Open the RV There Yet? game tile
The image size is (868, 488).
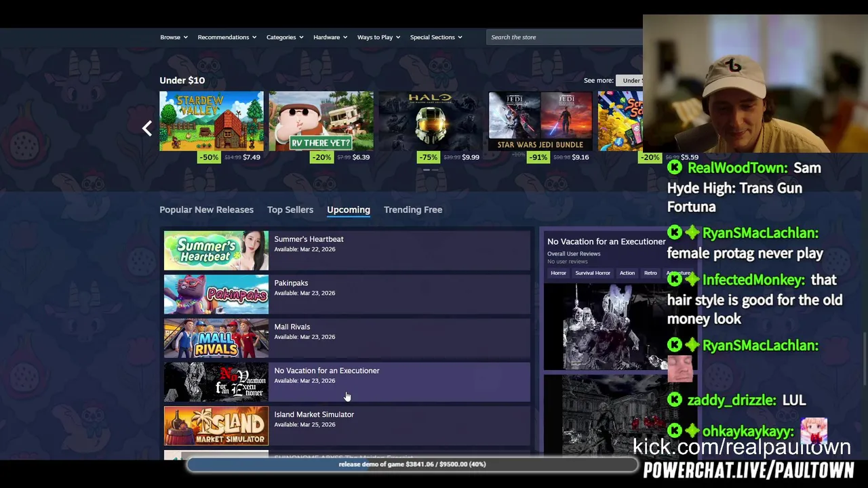coord(321,121)
